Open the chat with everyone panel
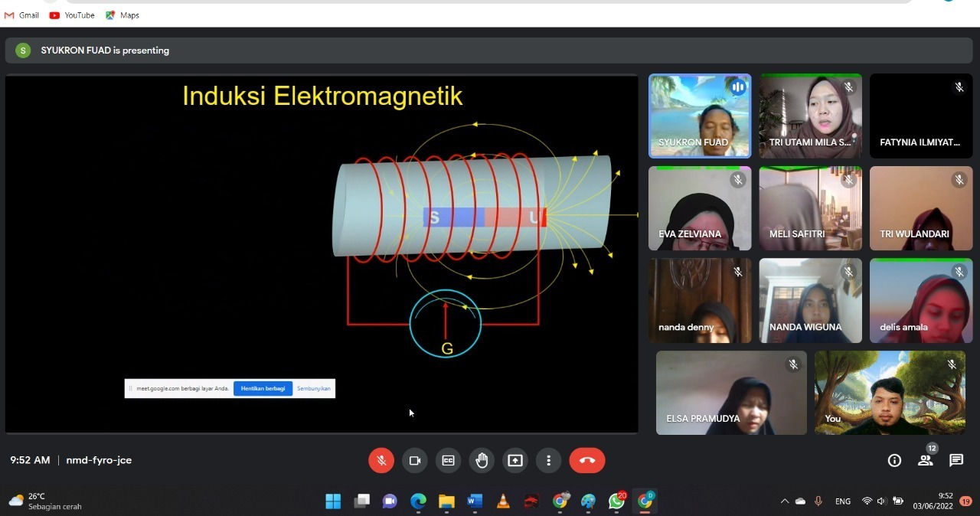This screenshot has height=516, width=980. (x=956, y=460)
